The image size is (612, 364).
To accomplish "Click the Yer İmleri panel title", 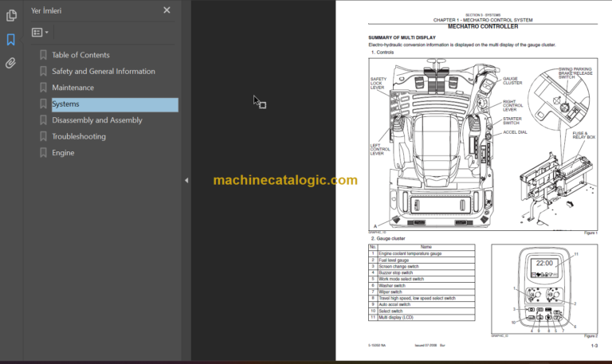I will coord(46,11).
